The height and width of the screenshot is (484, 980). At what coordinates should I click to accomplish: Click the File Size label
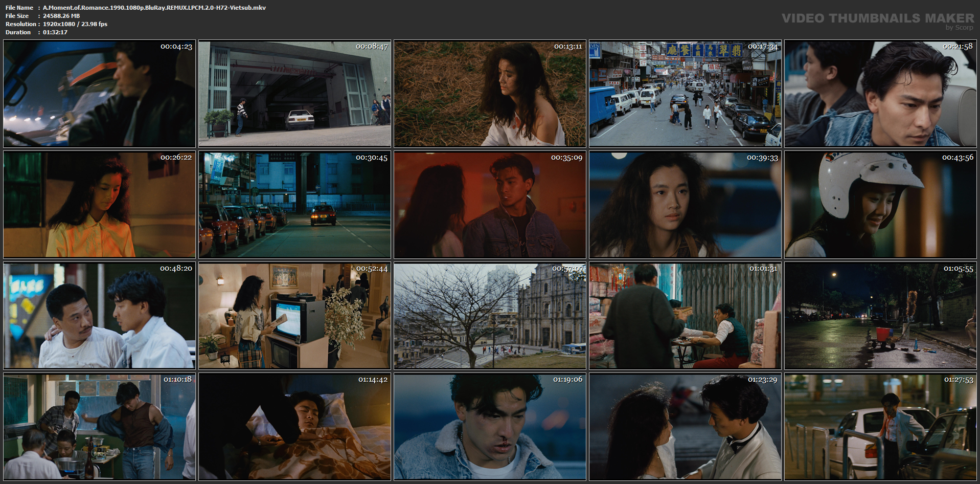[x=17, y=16]
